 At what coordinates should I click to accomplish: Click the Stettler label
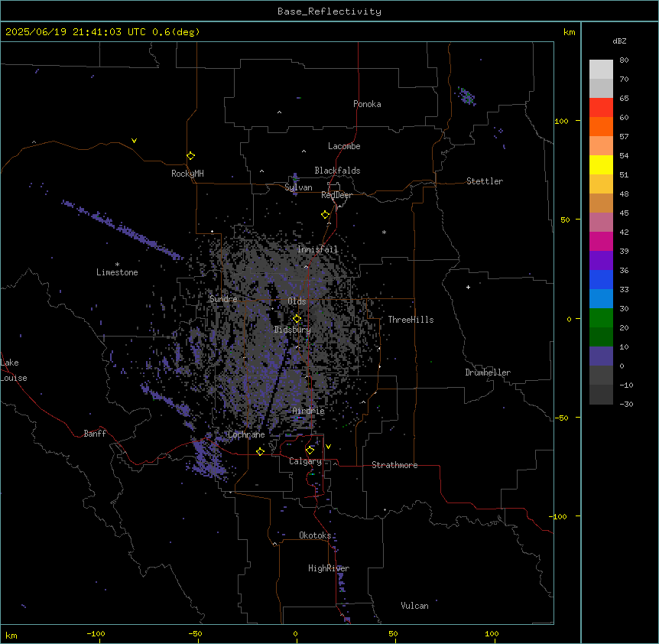485,181
